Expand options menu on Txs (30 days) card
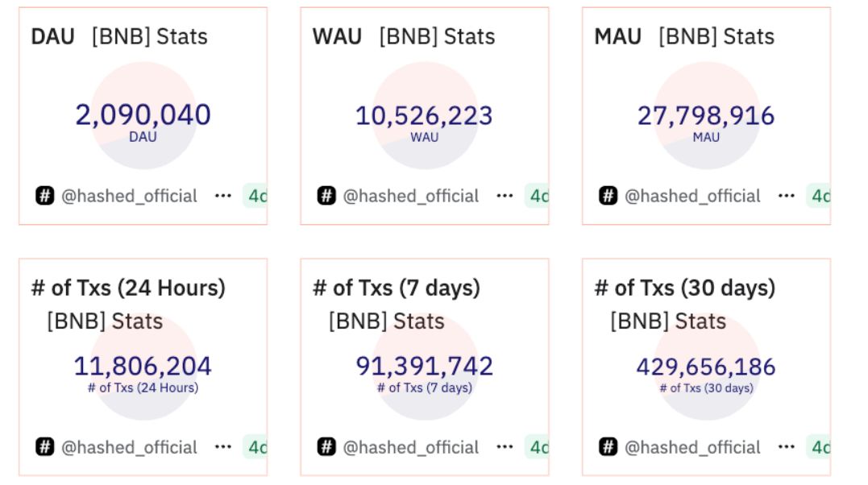Screen dimensions: 868x485 pos(787,447)
